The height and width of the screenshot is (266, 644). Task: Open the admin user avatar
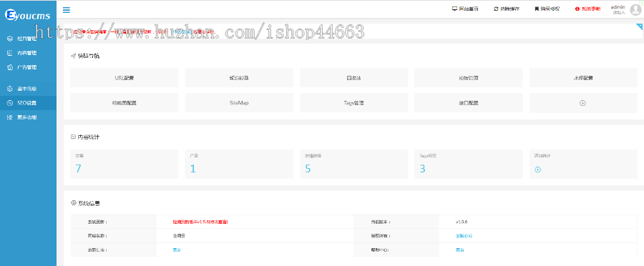tap(635, 10)
